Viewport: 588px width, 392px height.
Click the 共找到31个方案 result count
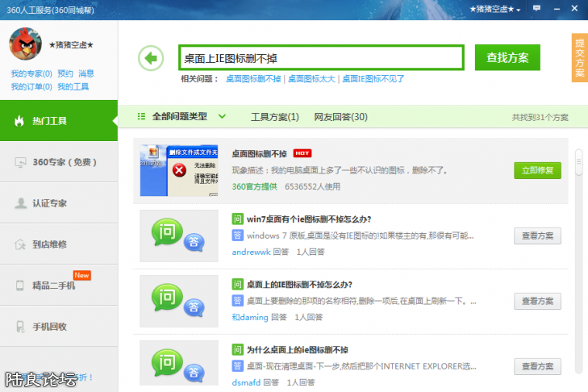(x=540, y=118)
